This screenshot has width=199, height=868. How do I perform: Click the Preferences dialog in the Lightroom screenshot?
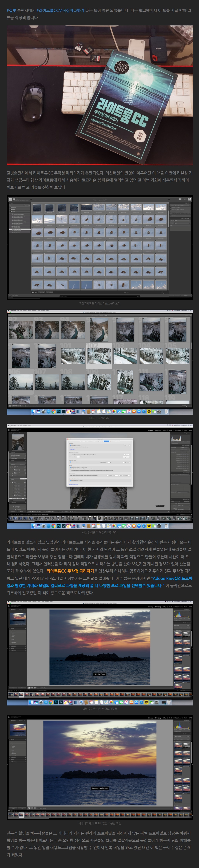point(100,462)
